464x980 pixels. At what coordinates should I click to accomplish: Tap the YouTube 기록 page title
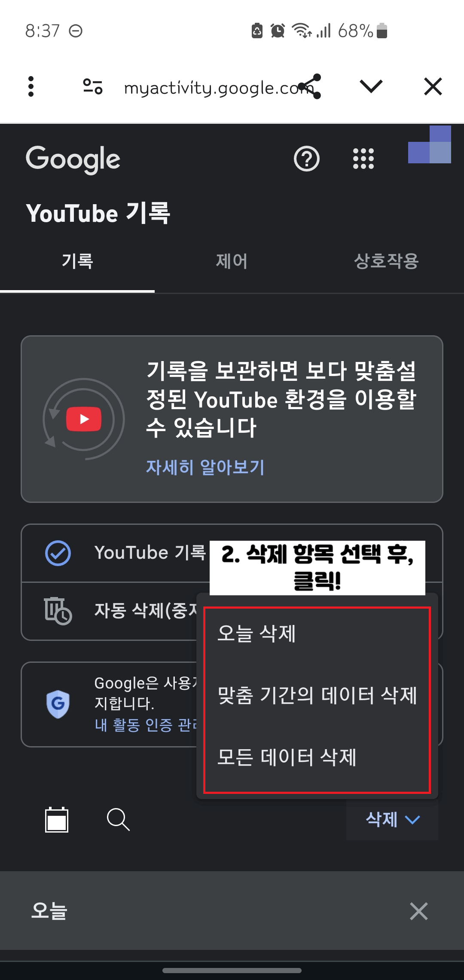pos(98,213)
